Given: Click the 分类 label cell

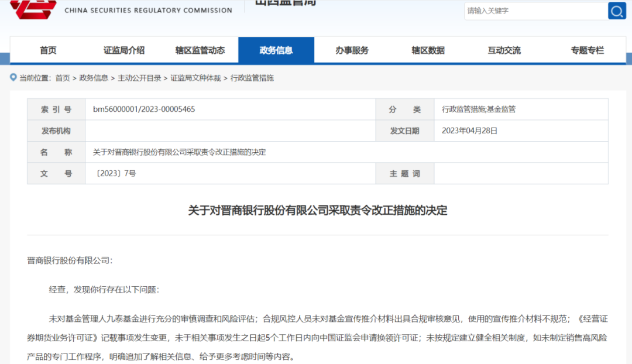Looking at the screenshot, I should tap(405, 109).
